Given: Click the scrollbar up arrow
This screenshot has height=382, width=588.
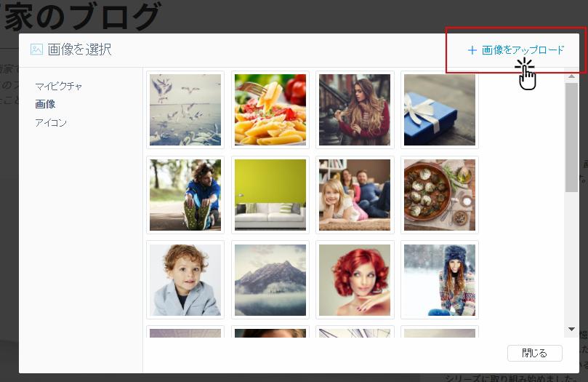Looking at the screenshot, I should (571, 75).
